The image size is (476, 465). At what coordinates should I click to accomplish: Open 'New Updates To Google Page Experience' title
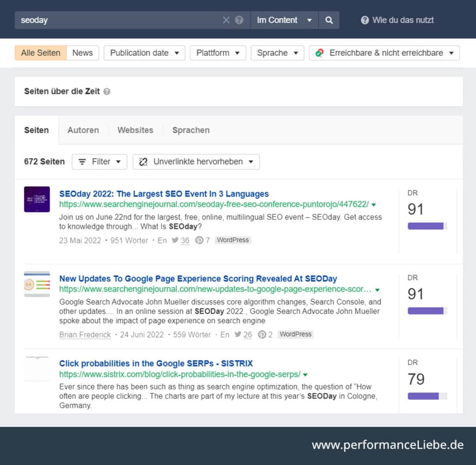[x=198, y=279]
